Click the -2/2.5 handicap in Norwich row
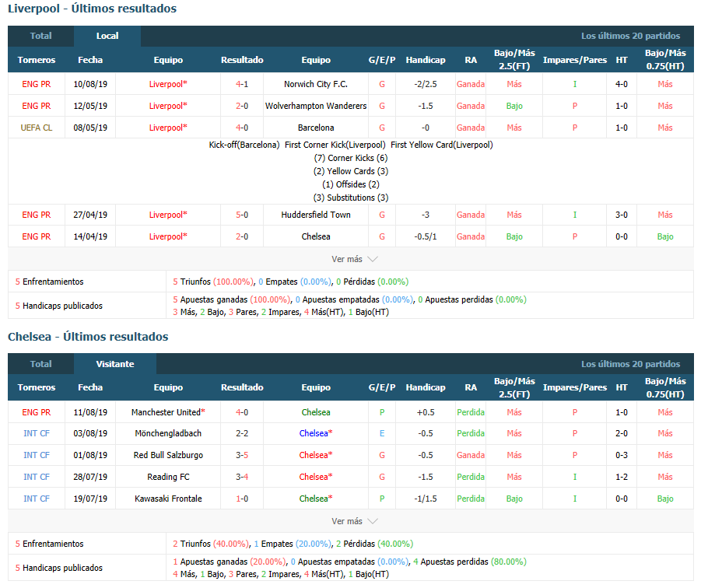This screenshot has width=701, height=588. [x=425, y=84]
